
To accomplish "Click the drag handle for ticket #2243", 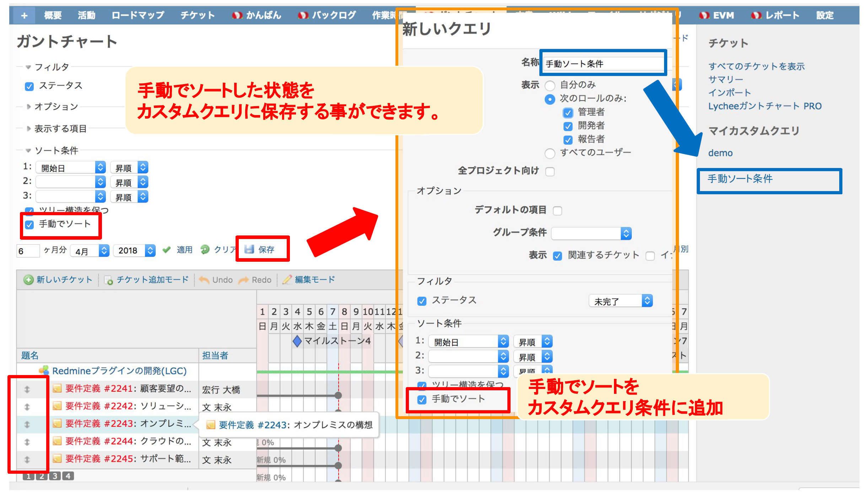I will click(27, 424).
